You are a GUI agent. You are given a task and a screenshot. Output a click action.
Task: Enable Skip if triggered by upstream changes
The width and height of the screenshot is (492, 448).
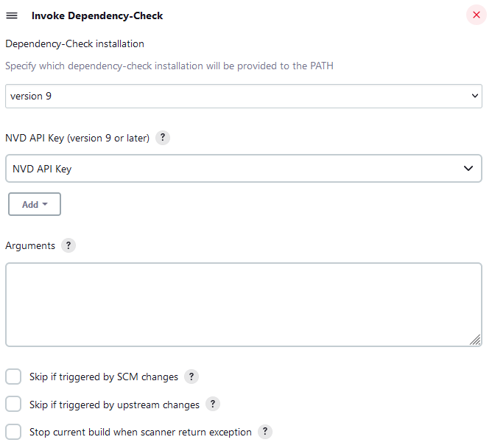(13, 404)
